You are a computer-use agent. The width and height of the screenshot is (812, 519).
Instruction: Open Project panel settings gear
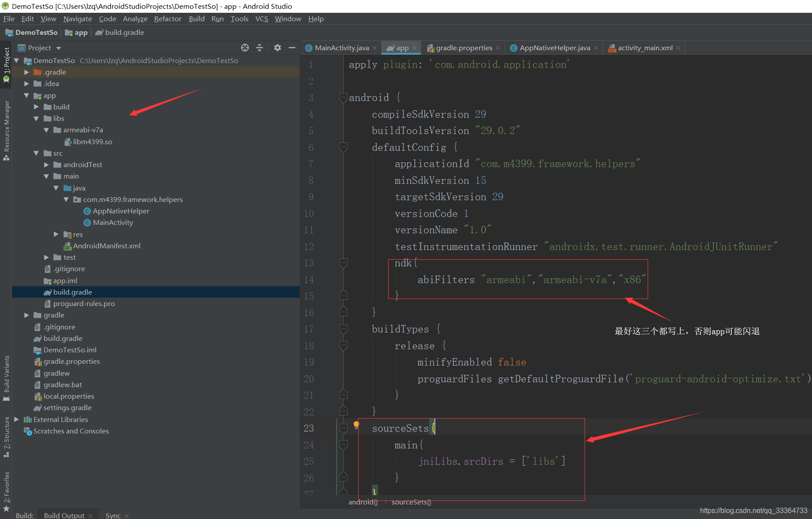pos(278,48)
